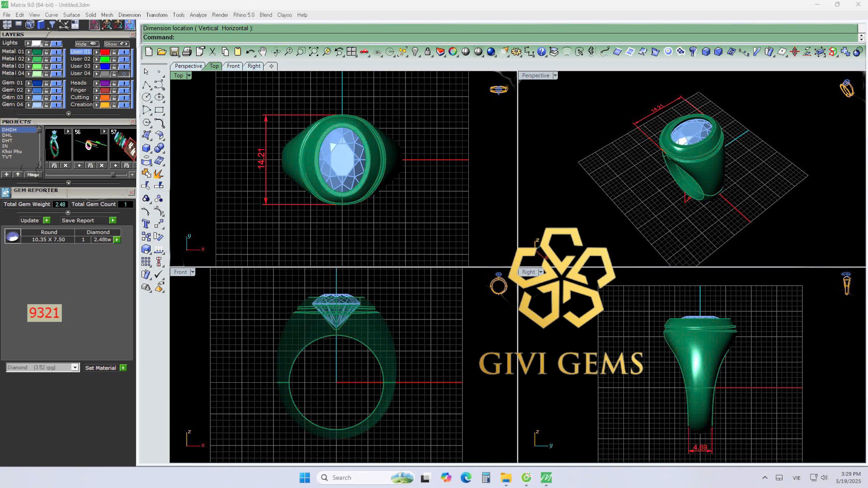Switch to the Right viewport tab
868x488 pixels.
[254, 66]
